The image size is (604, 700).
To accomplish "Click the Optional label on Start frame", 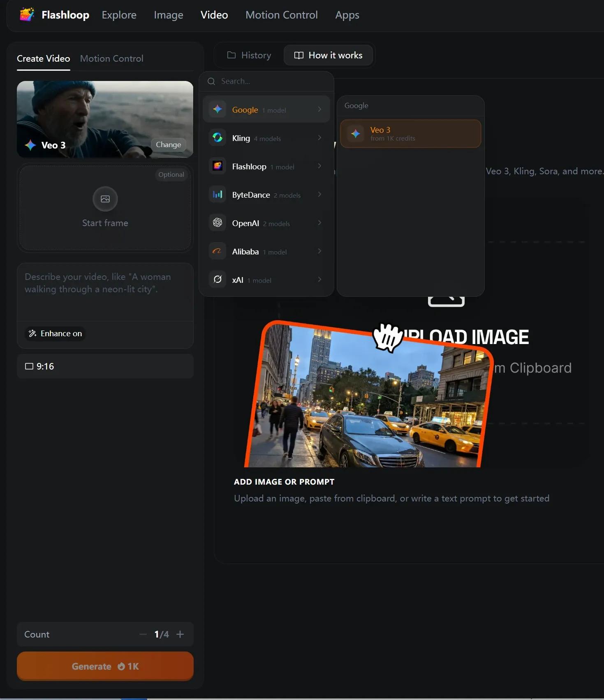I will point(171,175).
